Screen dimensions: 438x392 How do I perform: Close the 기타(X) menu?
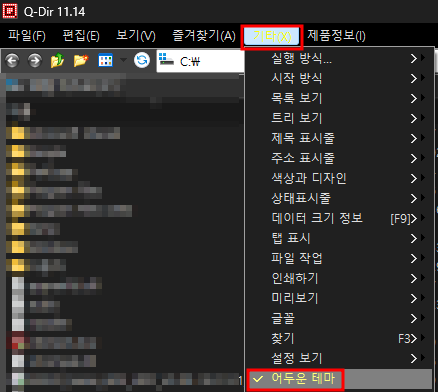pos(272,37)
